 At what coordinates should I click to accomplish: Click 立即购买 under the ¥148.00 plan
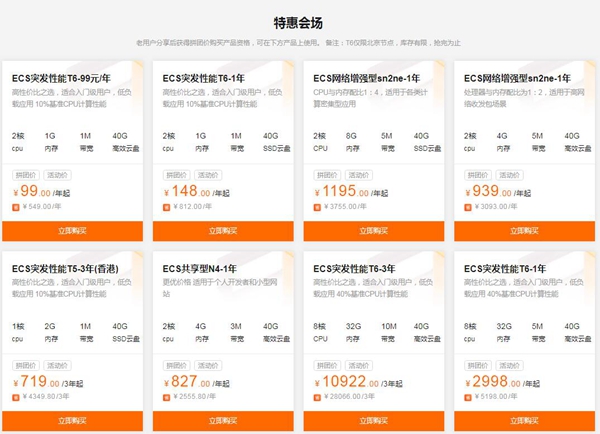click(223, 231)
